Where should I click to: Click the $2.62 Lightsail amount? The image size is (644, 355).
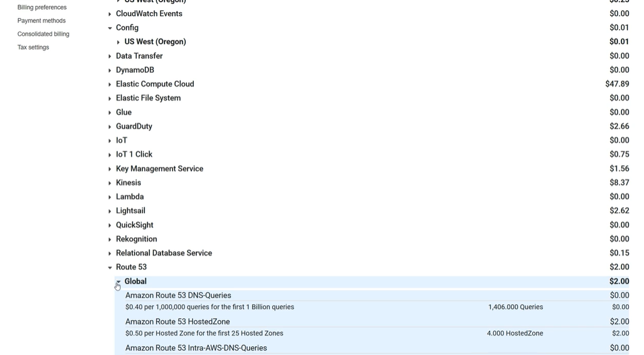(x=619, y=210)
